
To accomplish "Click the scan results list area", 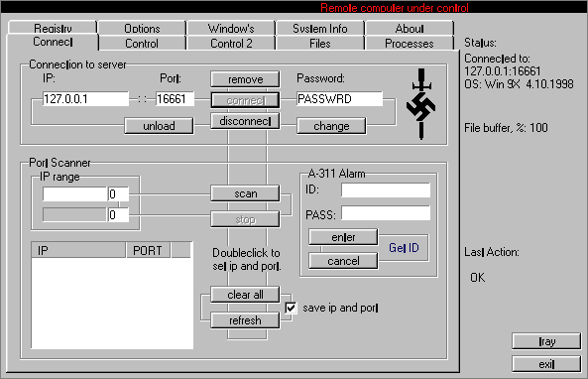I will click(112, 304).
